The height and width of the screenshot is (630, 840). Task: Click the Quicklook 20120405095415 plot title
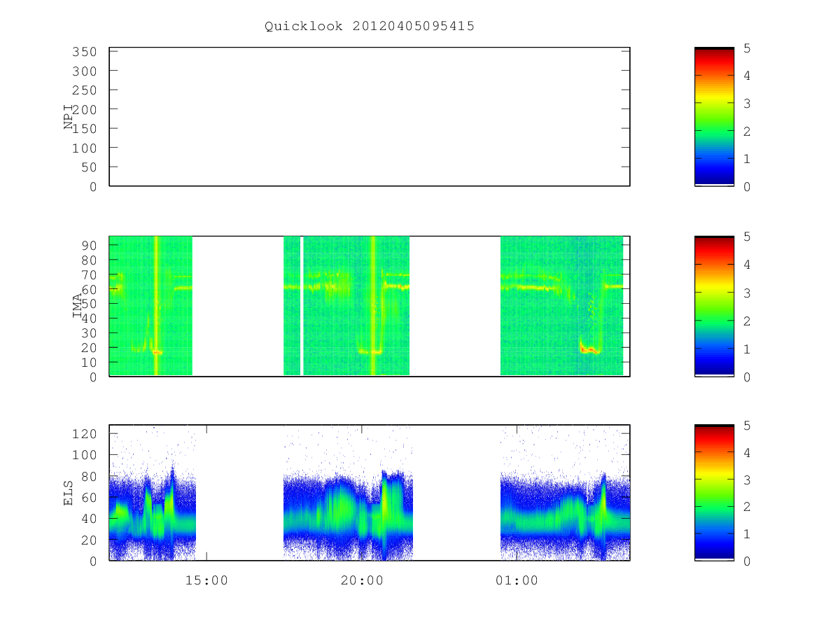point(370,27)
